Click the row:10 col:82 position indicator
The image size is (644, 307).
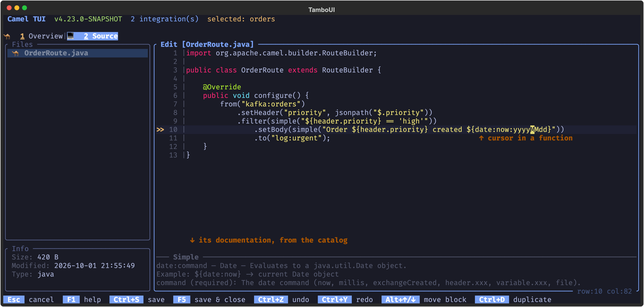[605, 291]
